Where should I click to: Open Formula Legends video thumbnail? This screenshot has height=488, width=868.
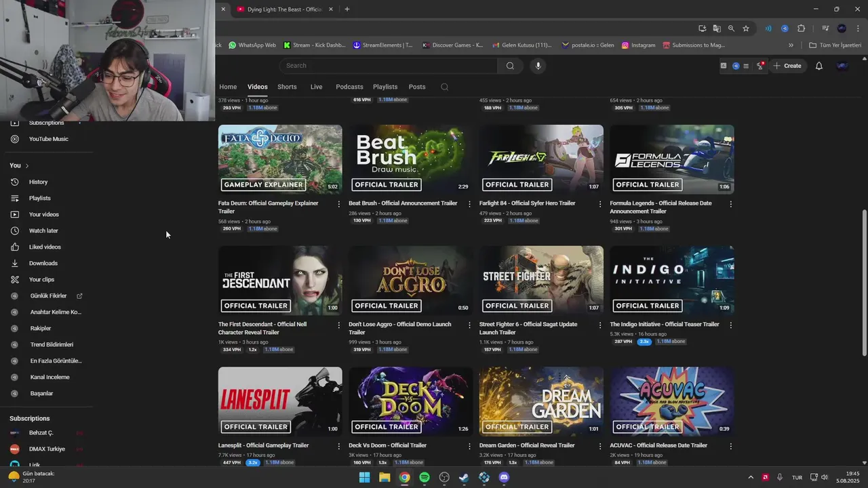pyautogui.click(x=672, y=159)
